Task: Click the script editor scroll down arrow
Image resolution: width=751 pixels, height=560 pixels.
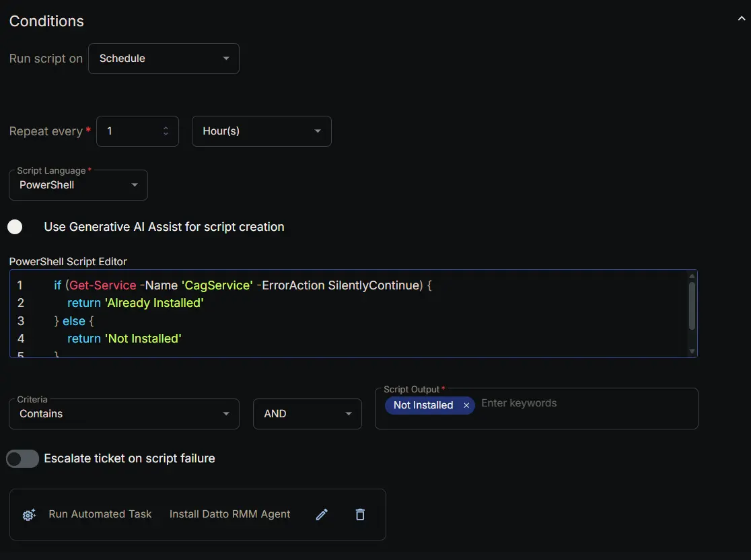Action: [692, 351]
